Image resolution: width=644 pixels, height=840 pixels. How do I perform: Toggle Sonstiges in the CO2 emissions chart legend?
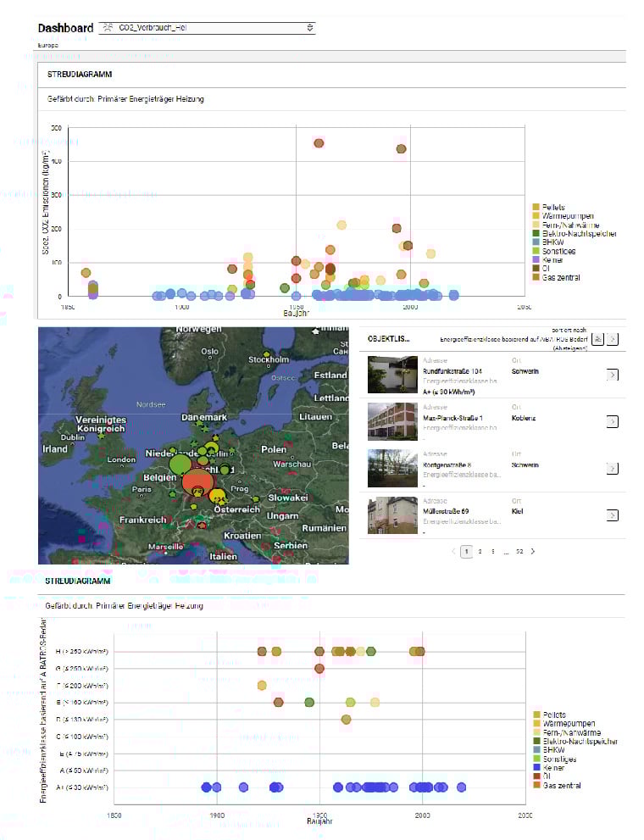pyautogui.click(x=554, y=251)
